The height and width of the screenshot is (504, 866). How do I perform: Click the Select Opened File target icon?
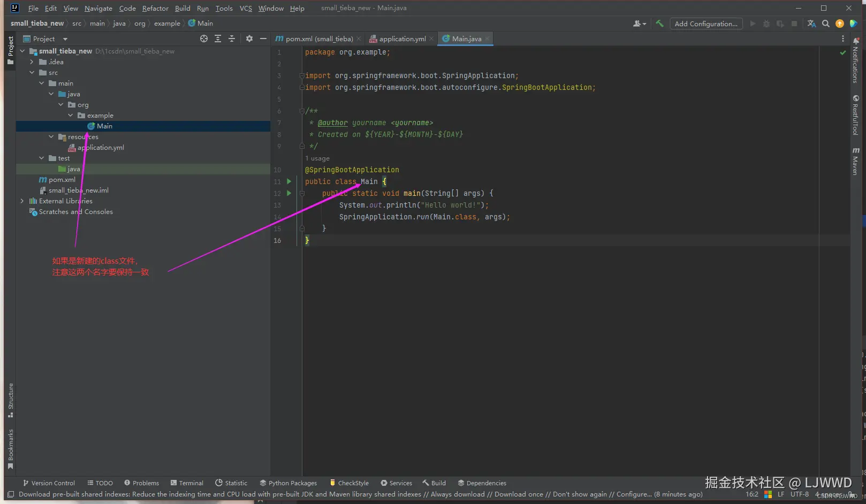click(x=204, y=39)
